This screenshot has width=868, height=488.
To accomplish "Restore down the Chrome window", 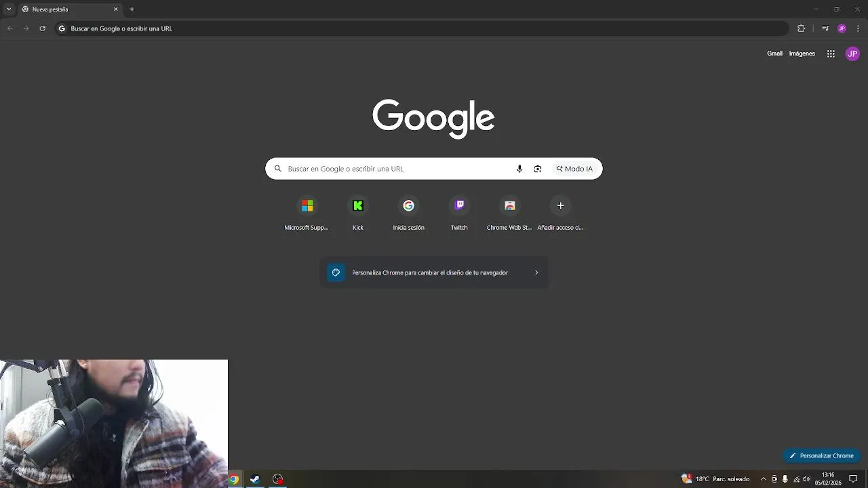I will [x=836, y=9].
